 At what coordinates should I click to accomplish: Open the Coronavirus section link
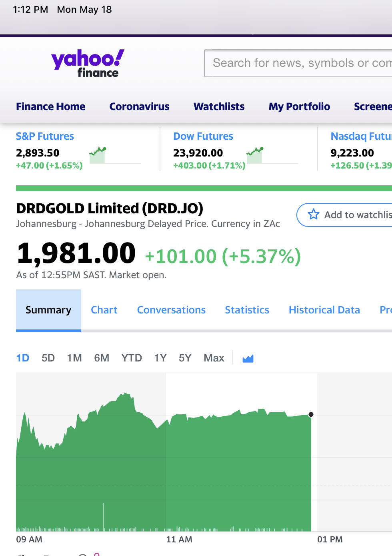(139, 106)
